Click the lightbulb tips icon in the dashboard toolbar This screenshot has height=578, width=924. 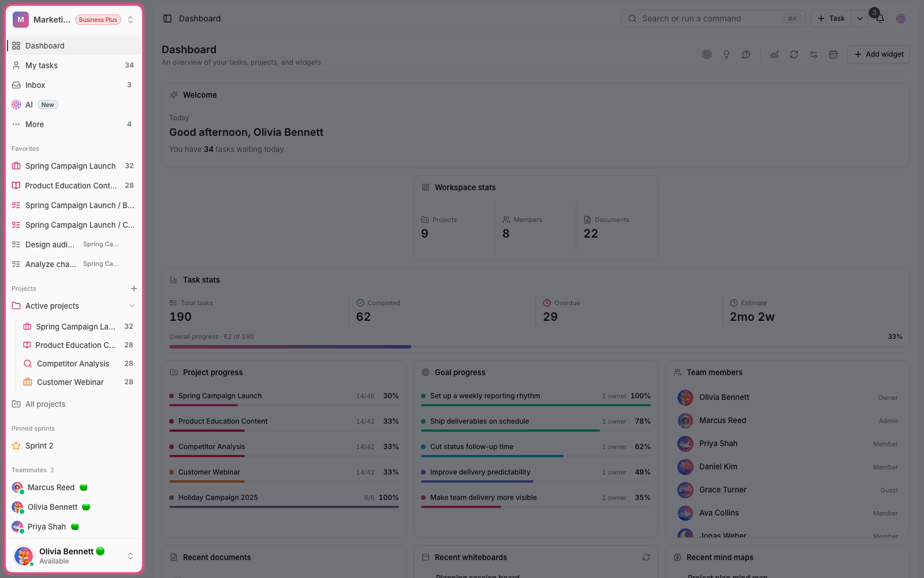726,54
